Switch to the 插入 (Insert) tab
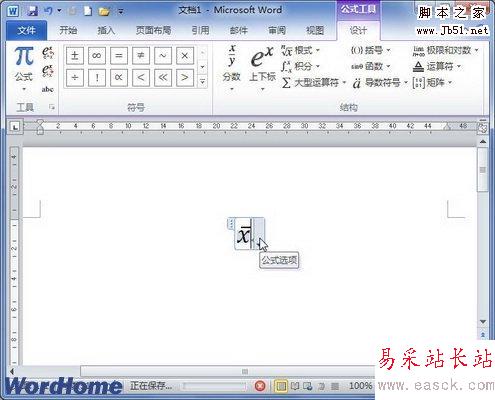This screenshot has width=495, height=400. (106, 31)
